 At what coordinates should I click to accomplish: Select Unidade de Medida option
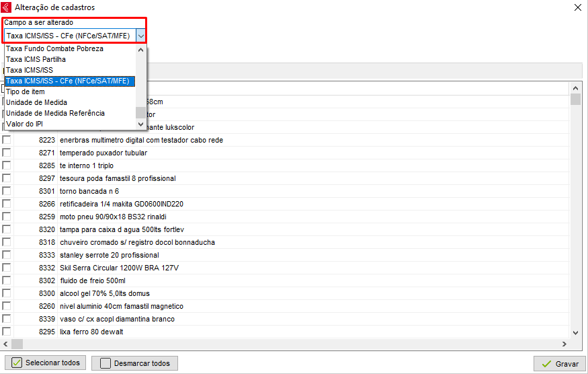tap(36, 102)
